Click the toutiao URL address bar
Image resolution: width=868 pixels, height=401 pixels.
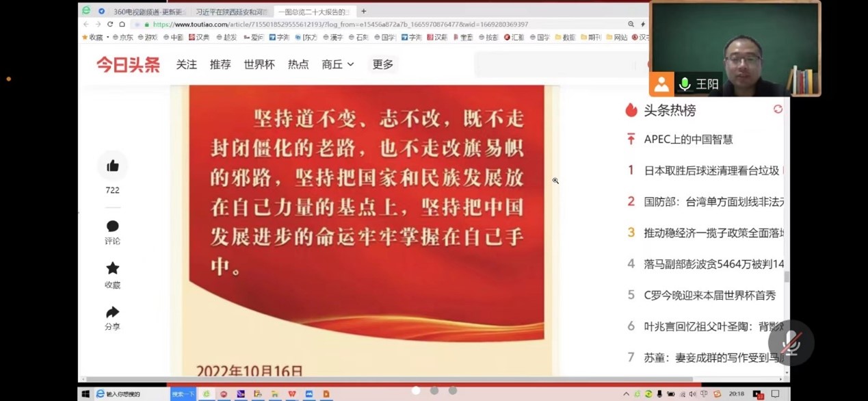(x=342, y=24)
